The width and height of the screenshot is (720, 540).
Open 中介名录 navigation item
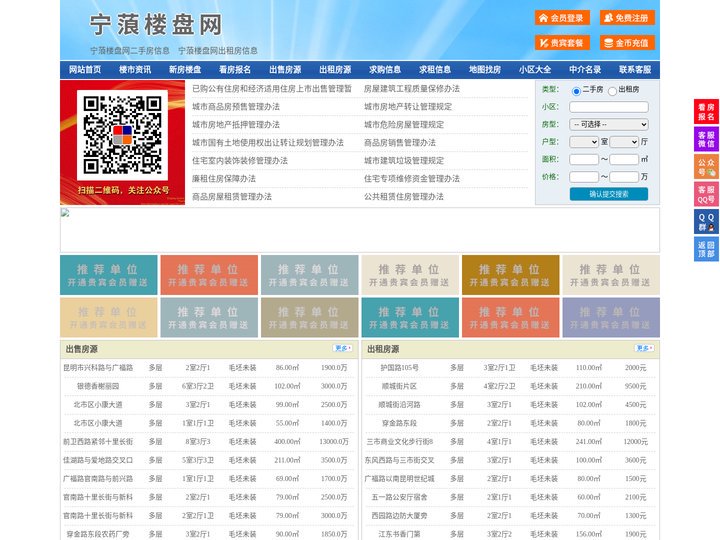[585, 70]
